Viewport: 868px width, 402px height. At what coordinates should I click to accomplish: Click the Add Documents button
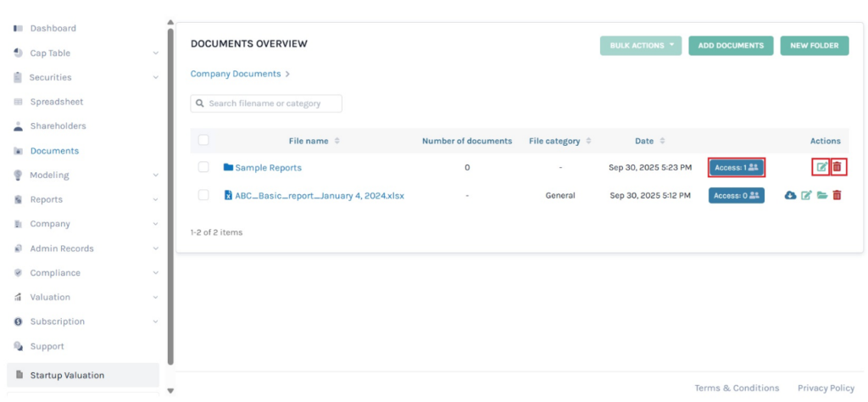731,46
